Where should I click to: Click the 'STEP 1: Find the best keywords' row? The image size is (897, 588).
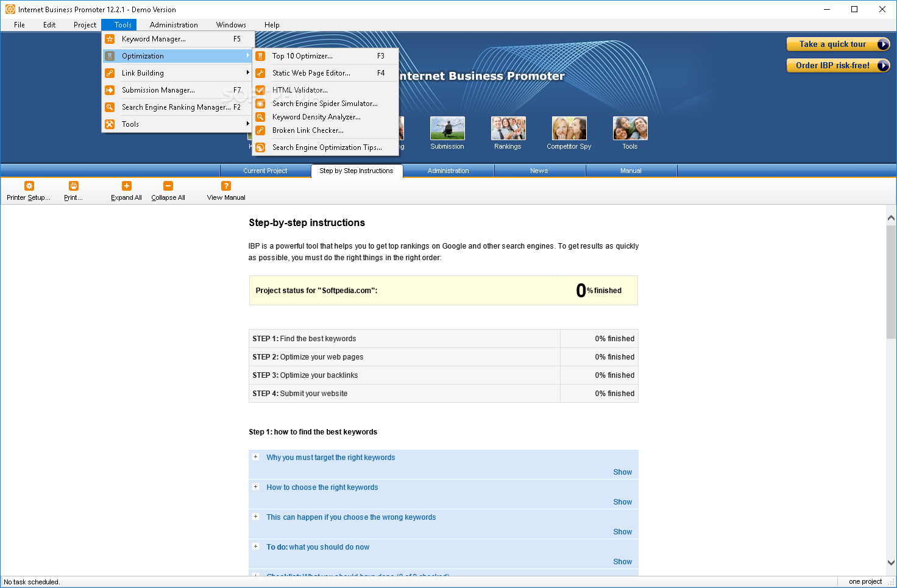pos(444,339)
